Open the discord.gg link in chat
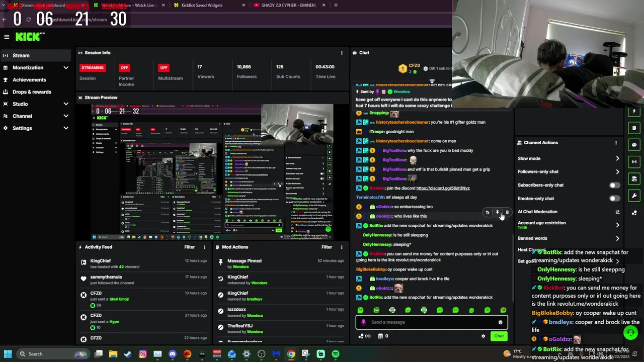 tap(443, 189)
